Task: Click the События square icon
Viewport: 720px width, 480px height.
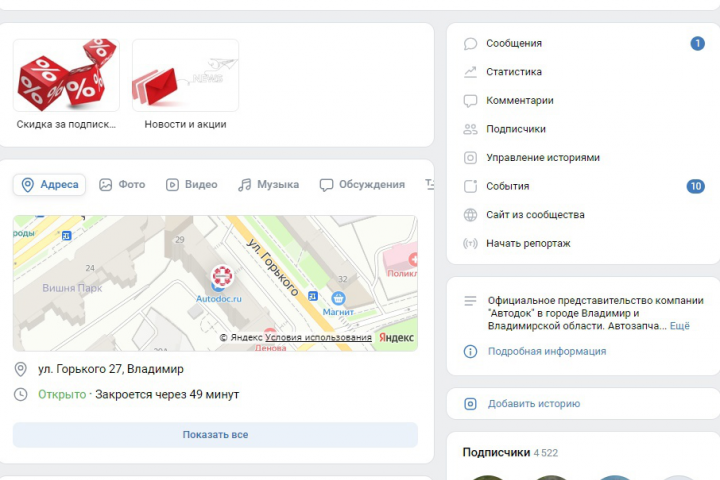Action: click(x=470, y=186)
